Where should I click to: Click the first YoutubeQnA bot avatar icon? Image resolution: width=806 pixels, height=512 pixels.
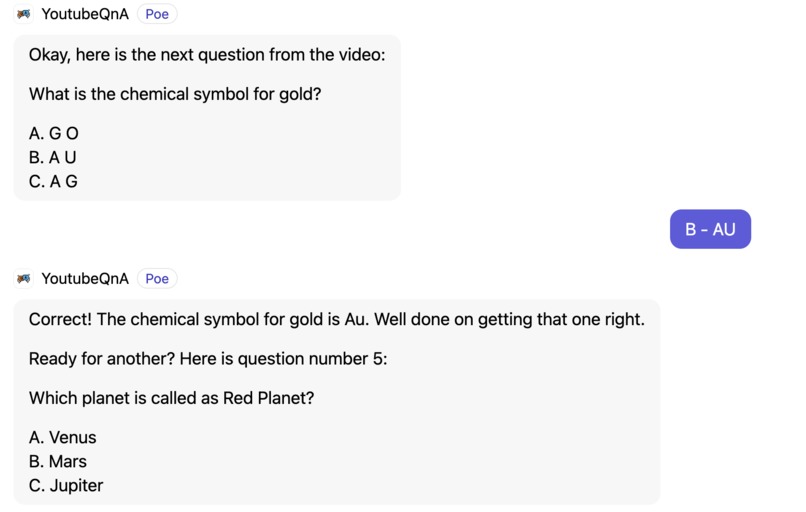click(24, 14)
